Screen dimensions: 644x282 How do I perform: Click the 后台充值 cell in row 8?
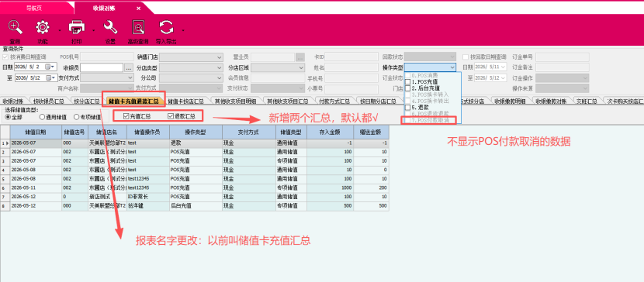tap(196, 206)
